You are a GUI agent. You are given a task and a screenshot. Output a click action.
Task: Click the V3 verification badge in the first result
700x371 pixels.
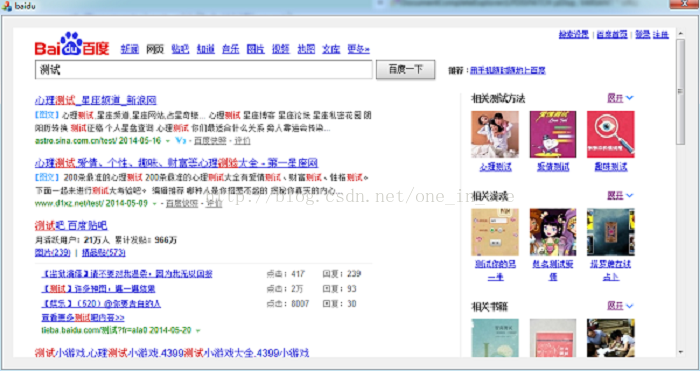click(x=180, y=141)
